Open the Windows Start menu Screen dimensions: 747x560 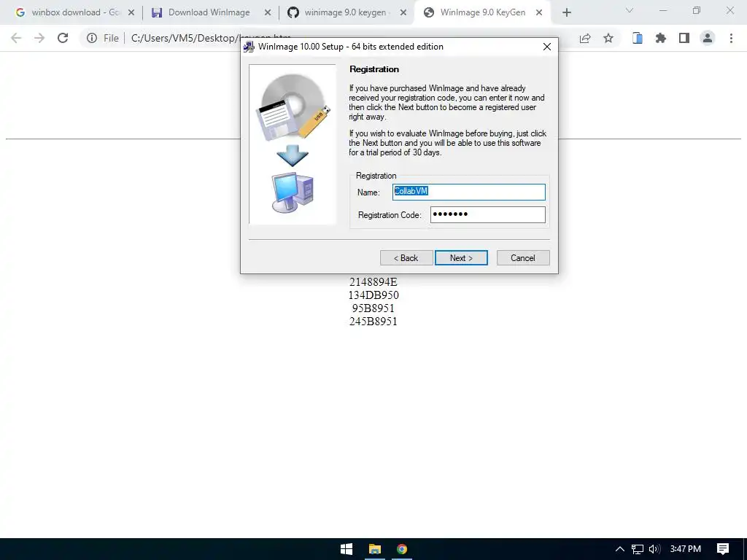(347, 549)
